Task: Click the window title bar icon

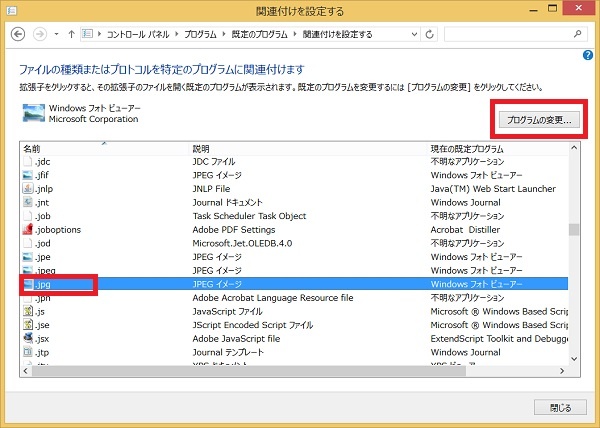Action: (11, 11)
